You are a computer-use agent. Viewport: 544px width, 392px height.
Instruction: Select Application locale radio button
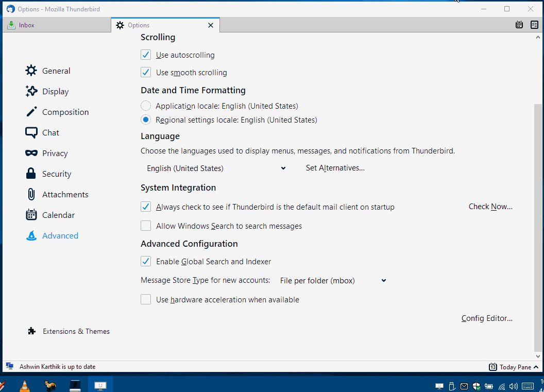[146, 106]
